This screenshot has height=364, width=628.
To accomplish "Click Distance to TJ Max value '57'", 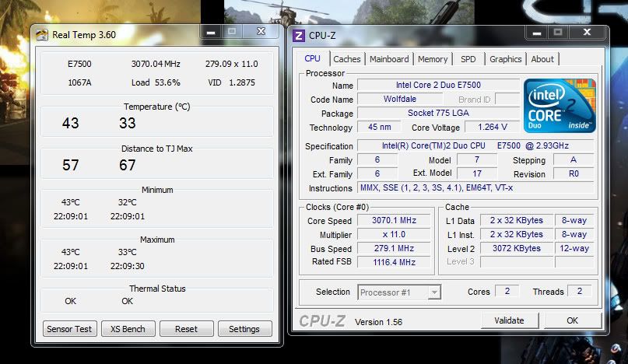I will (71, 165).
